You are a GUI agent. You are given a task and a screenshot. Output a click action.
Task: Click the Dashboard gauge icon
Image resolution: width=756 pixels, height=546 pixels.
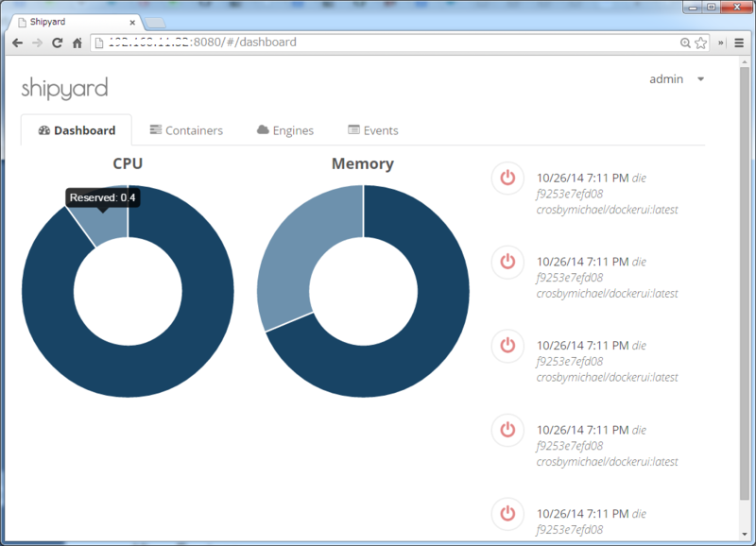(44, 130)
